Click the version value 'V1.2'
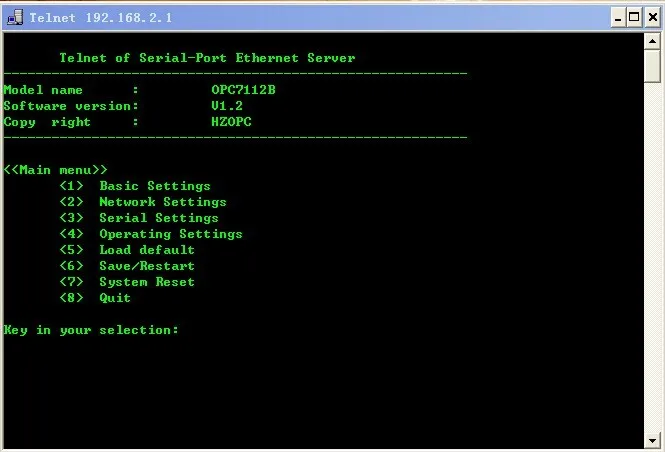Image resolution: width=665 pixels, height=452 pixels. tap(227, 106)
